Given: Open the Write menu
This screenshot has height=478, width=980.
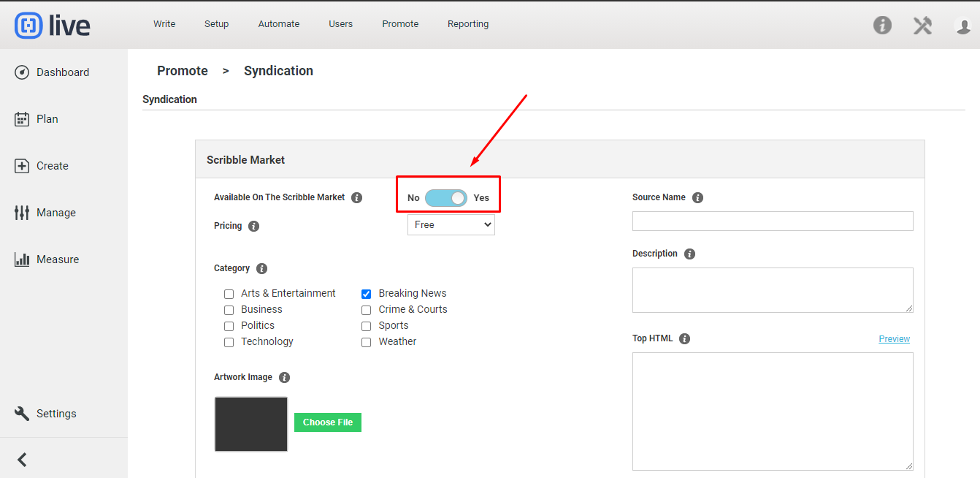Looking at the screenshot, I should 164,24.
